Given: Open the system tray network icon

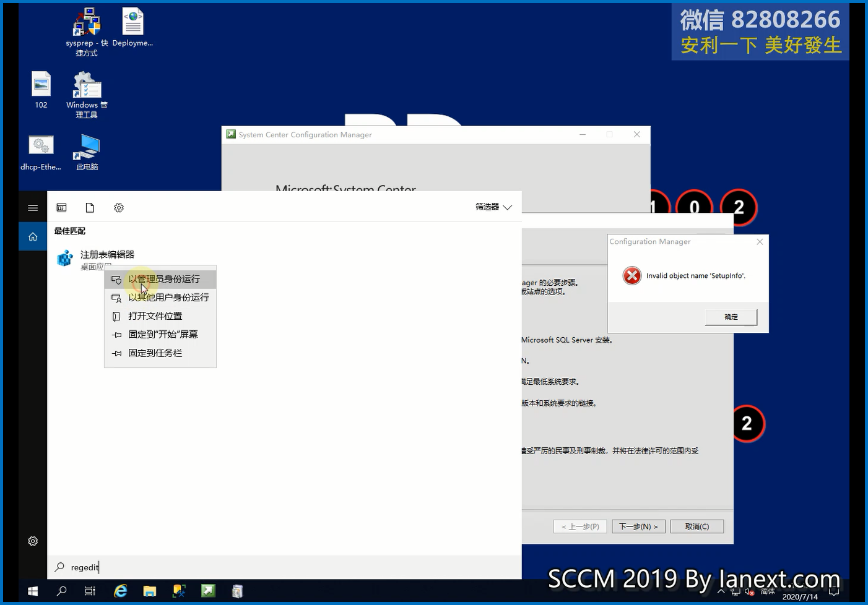Looking at the screenshot, I should [x=736, y=592].
